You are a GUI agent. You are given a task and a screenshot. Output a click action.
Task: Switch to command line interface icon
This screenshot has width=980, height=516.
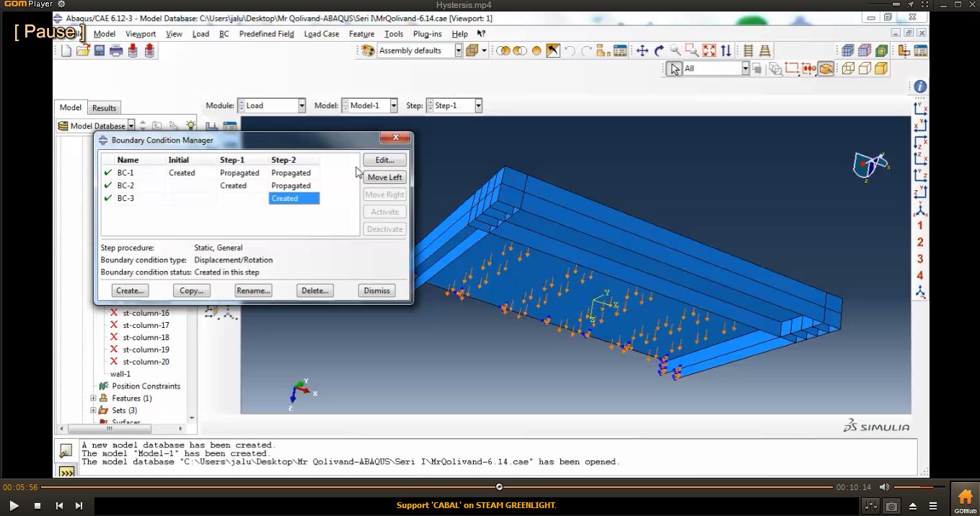(x=66, y=472)
